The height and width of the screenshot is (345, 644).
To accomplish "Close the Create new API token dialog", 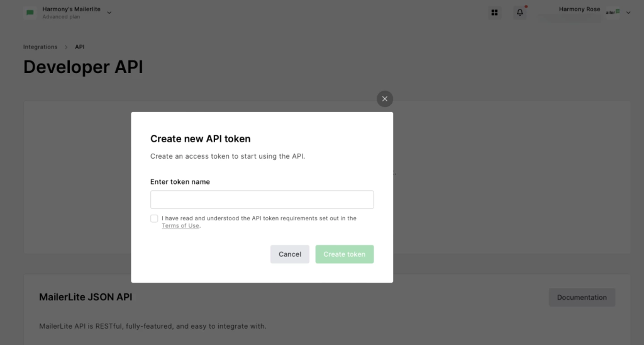I will (385, 99).
